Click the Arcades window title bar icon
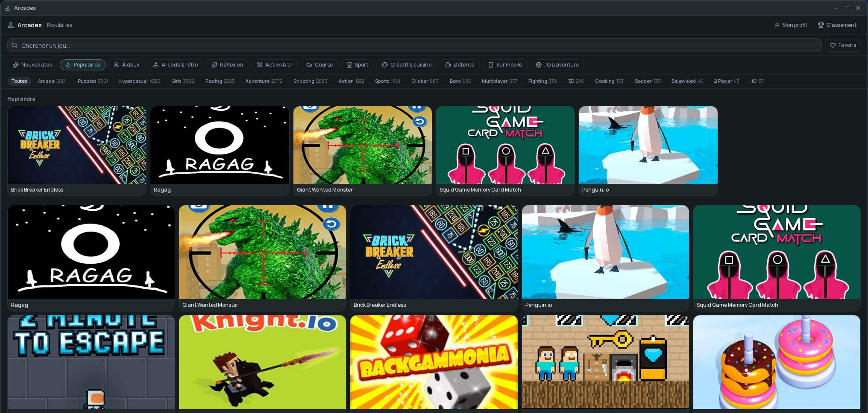The width and height of the screenshot is (868, 413). (8, 8)
